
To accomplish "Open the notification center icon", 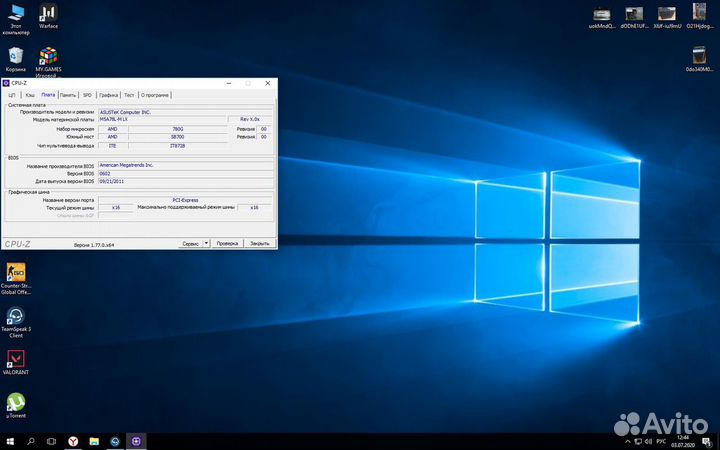I will coord(707,442).
